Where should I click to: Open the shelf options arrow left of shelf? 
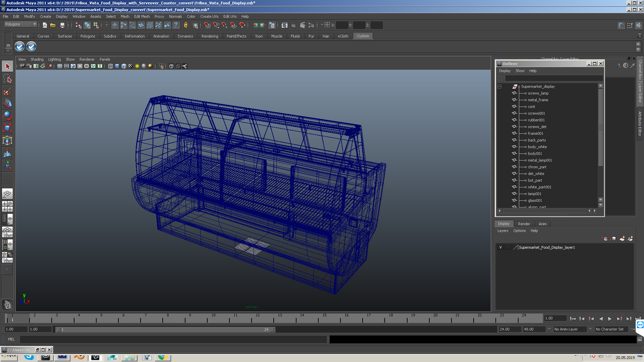pos(8,50)
